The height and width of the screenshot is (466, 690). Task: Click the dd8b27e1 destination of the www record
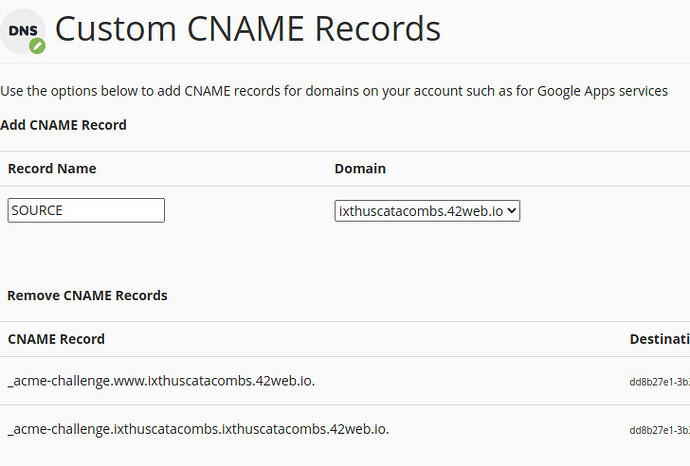[x=660, y=382]
